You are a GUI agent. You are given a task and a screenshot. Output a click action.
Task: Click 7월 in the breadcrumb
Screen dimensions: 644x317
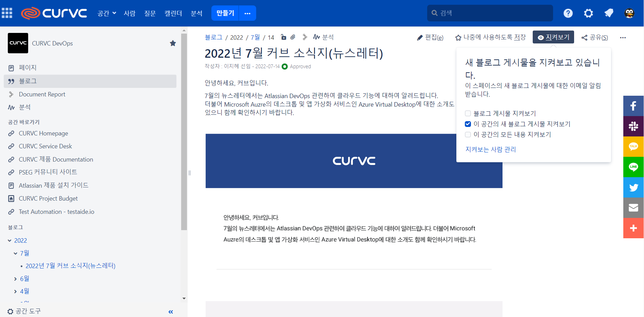tap(255, 37)
